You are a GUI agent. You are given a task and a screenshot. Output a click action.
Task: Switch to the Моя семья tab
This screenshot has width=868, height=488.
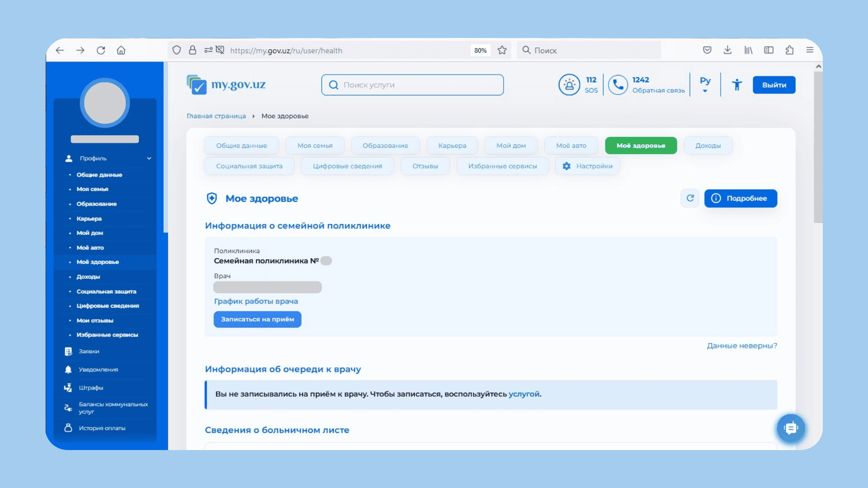coord(315,145)
